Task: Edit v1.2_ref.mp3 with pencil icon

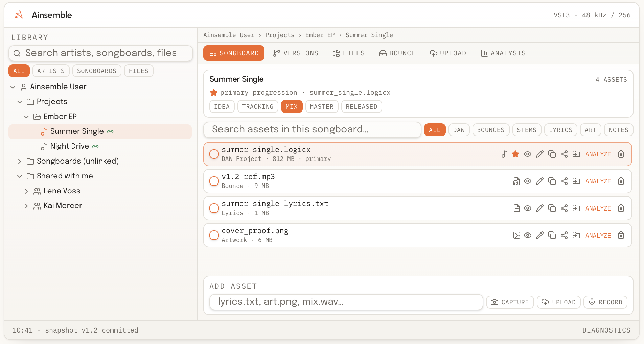Action: click(540, 181)
